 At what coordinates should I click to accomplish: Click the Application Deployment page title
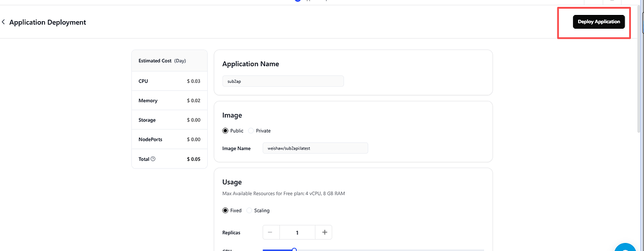(48, 22)
